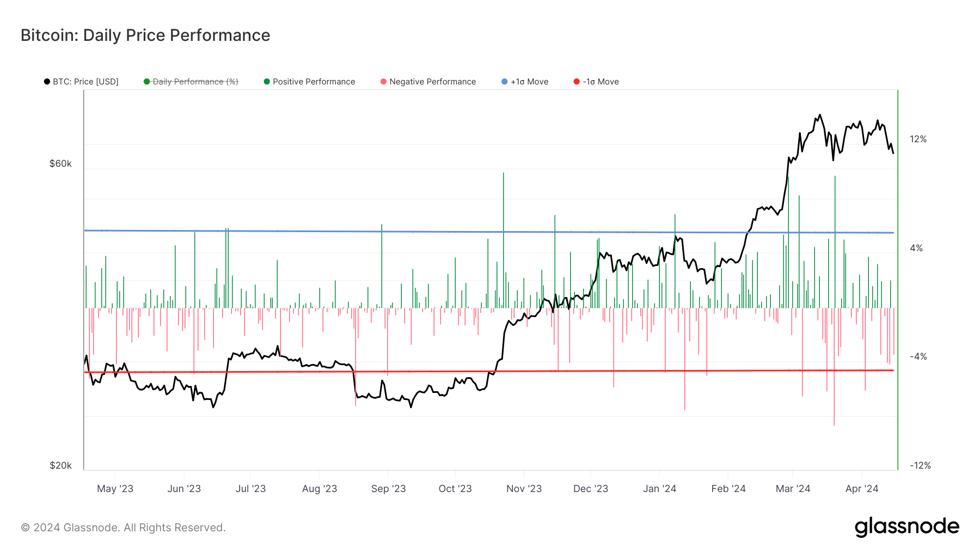Select the chart title Bitcoin: Daily Price Performance

(145, 35)
